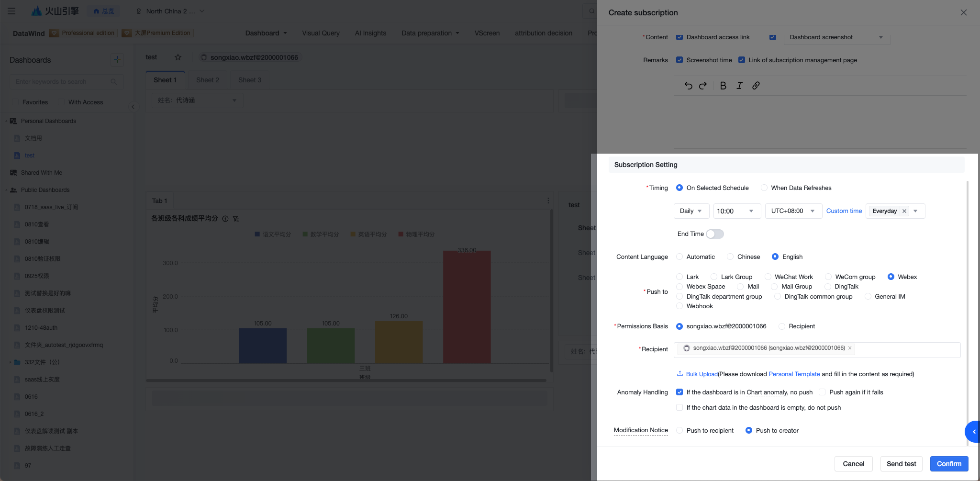
Task: Check Push again if it fails
Action: click(x=822, y=392)
